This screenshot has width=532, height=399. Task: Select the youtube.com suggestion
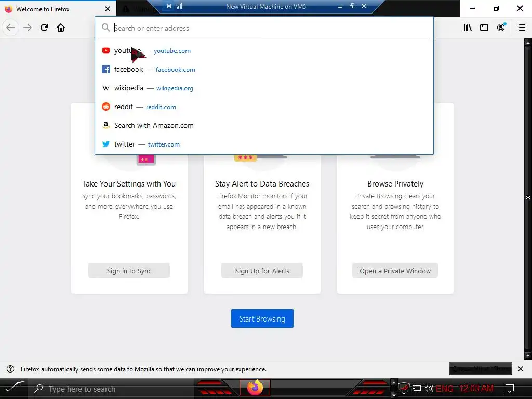(x=264, y=50)
